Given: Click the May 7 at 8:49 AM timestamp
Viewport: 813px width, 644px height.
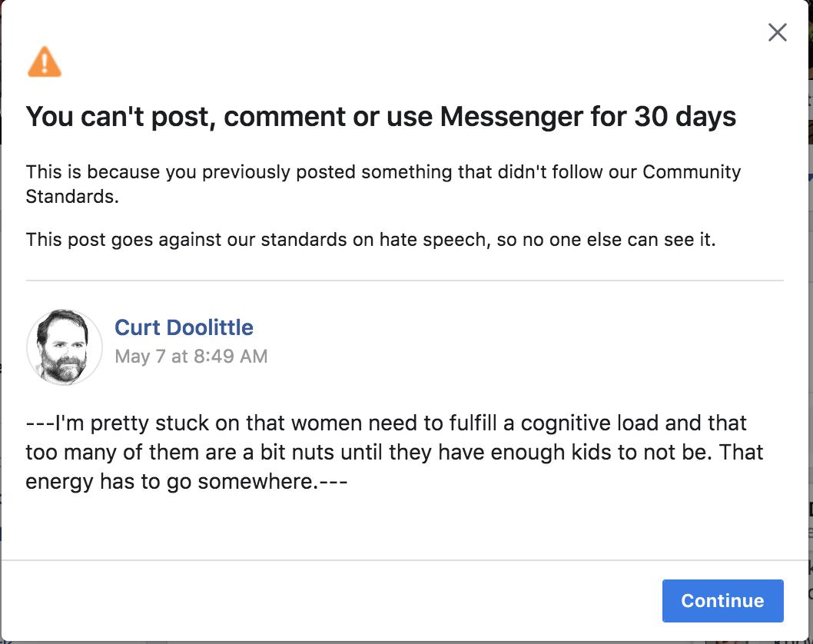Looking at the screenshot, I should pyautogui.click(x=191, y=357).
